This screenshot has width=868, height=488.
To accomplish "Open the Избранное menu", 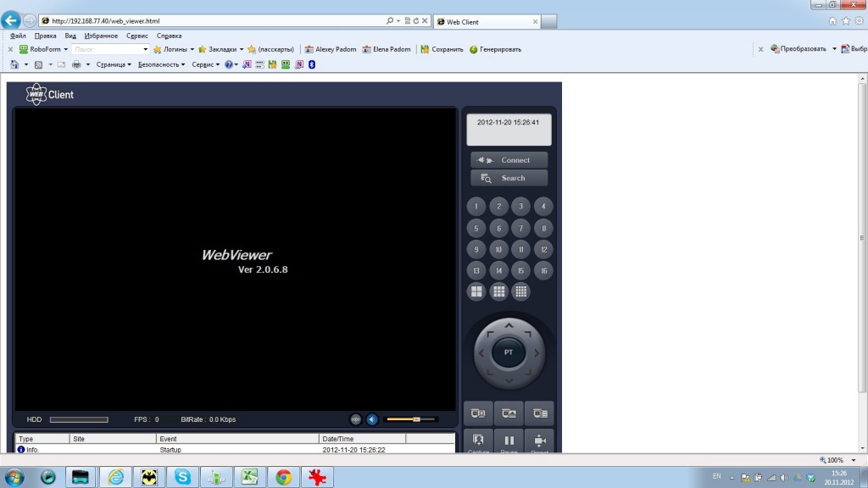I will pos(101,36).
